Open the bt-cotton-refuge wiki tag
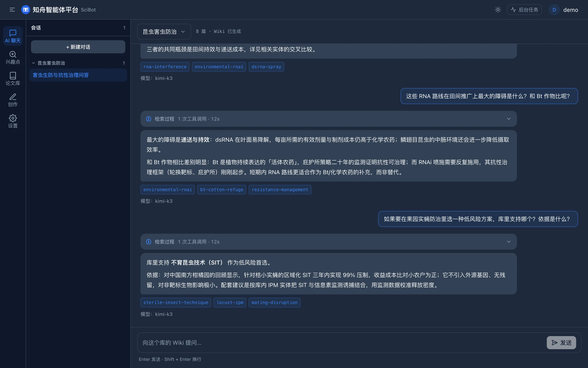This screenshot has height=368, width=588. [x=222, y=190]
